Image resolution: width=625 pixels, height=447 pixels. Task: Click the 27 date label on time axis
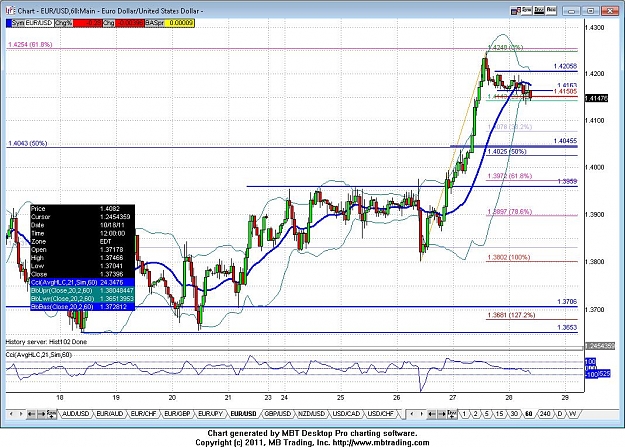click(x=452, y=398)
